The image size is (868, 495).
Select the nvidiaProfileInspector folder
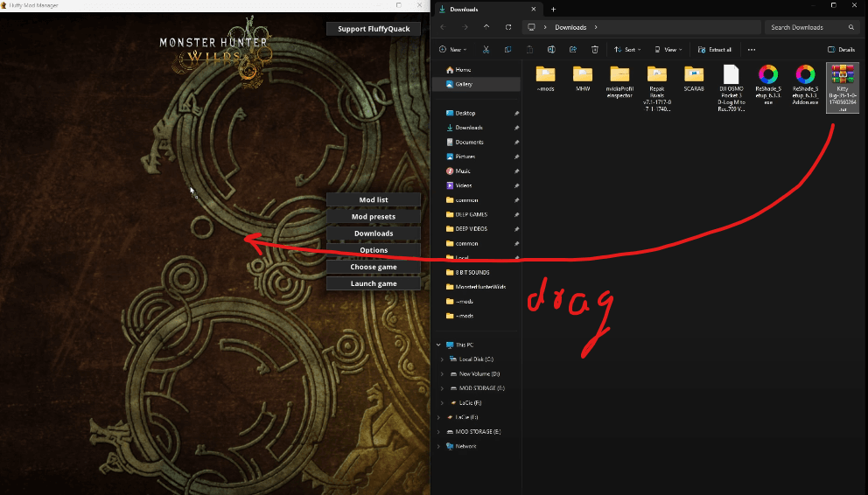pyautogui.click(x=619, y=82)
